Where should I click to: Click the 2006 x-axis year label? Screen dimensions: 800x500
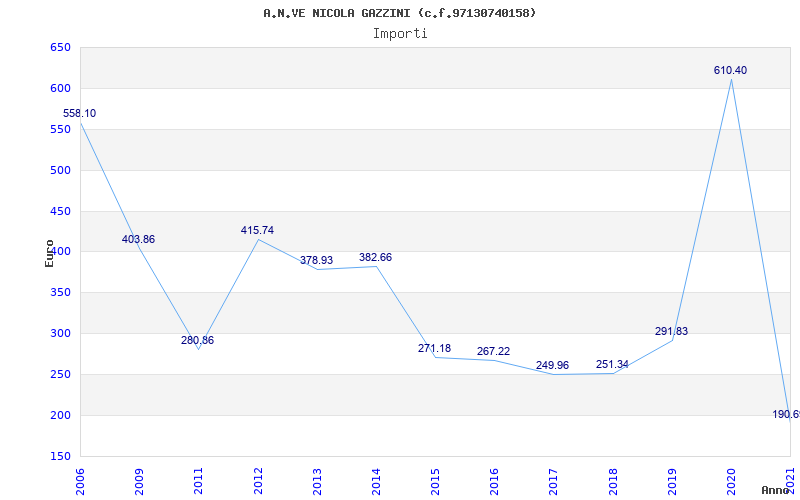point(80,481)
